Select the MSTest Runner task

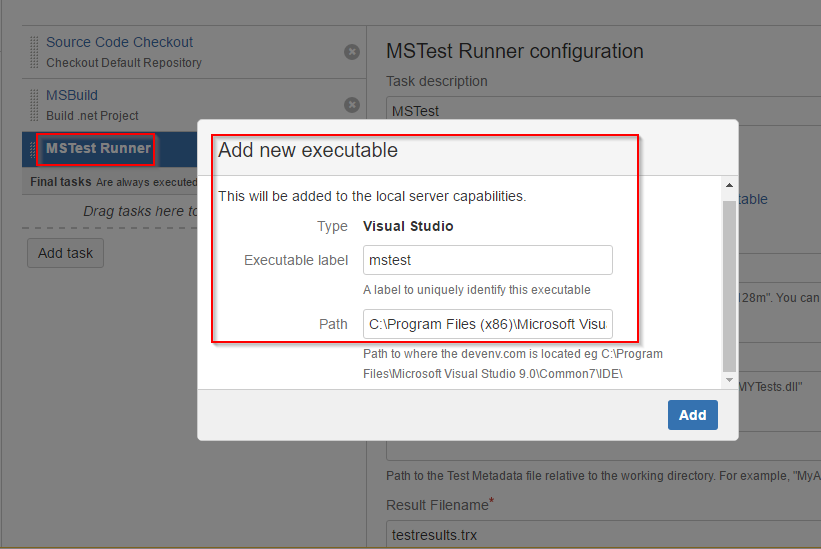[98, 149]
